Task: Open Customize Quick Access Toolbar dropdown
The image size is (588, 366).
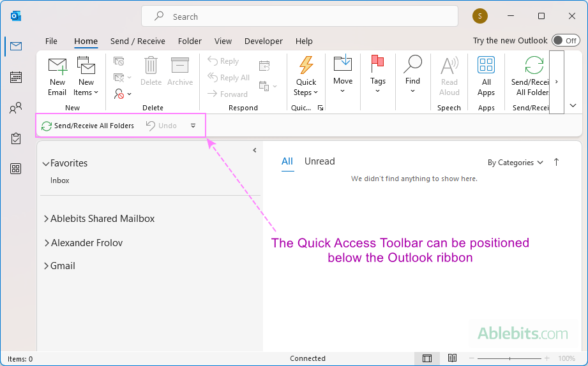Action: point(193,126)
